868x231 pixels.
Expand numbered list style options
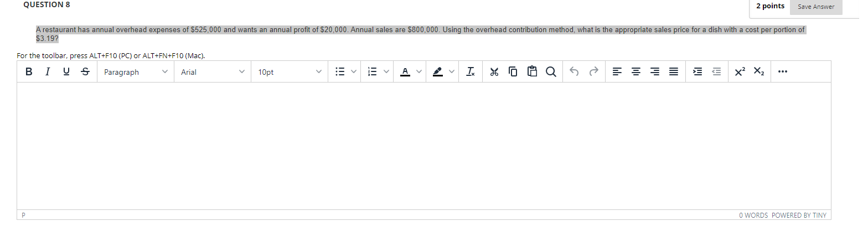[386, 72]
